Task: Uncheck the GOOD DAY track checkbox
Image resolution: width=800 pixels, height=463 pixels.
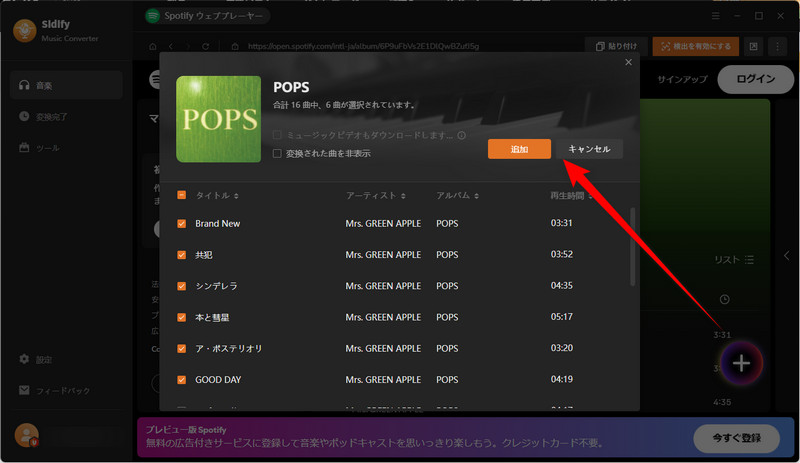Action: 181,380
